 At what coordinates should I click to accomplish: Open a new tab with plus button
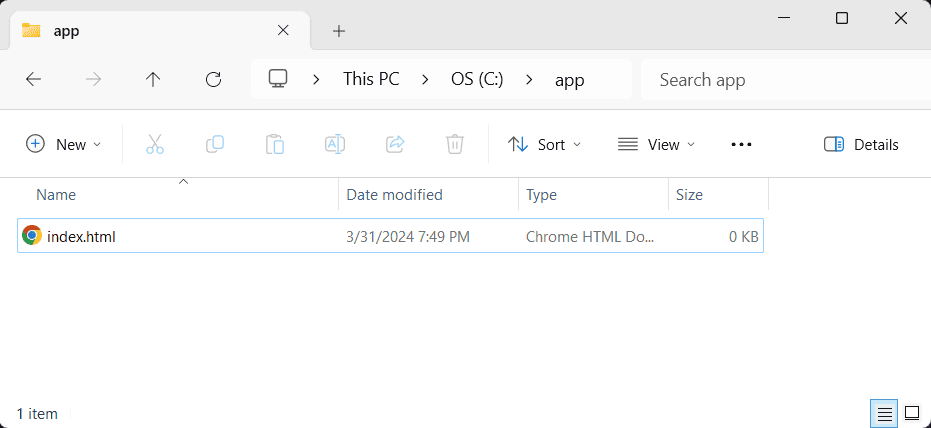(x=339, y=31)
